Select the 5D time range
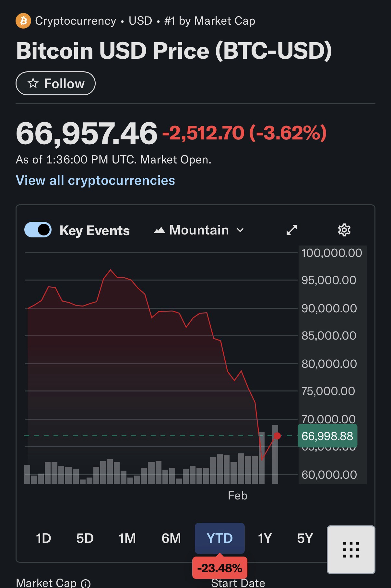 coord(85,538)
